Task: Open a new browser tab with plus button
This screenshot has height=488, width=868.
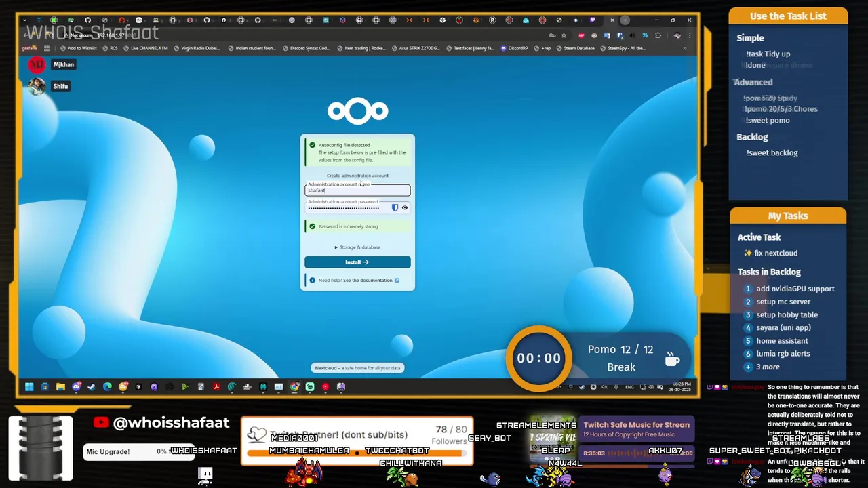Action: 625,20
